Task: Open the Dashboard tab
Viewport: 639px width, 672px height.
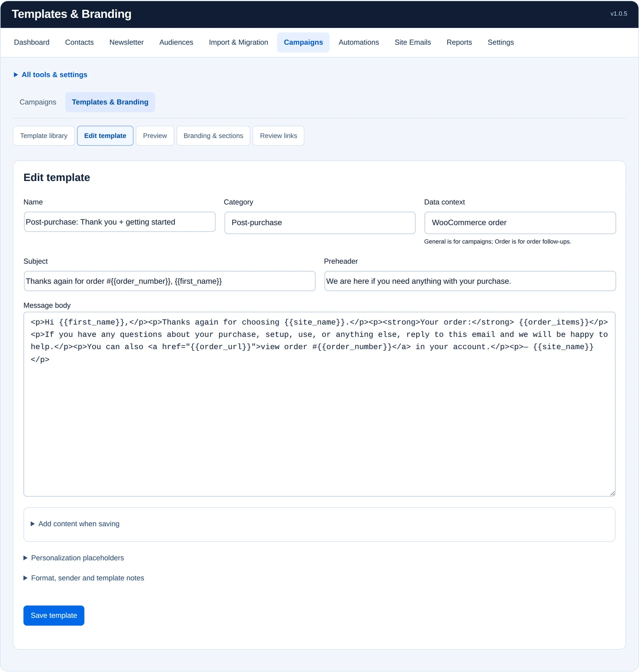Action: point(32,42)
